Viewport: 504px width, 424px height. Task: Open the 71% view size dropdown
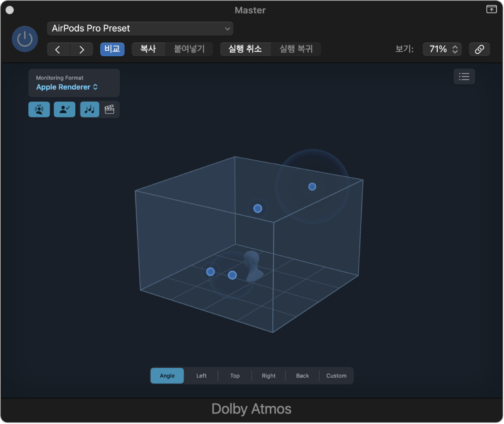442,49
